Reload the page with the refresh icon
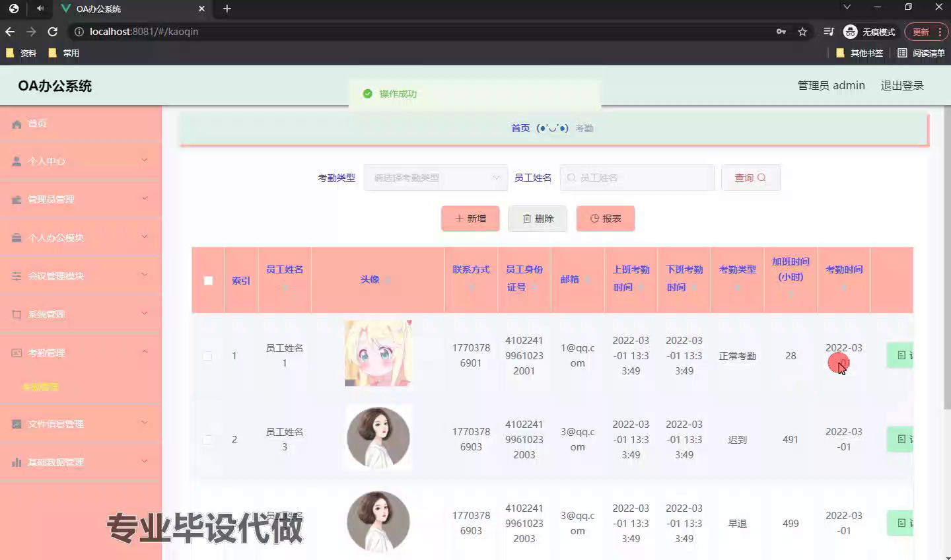 click(x=53, y=32)
